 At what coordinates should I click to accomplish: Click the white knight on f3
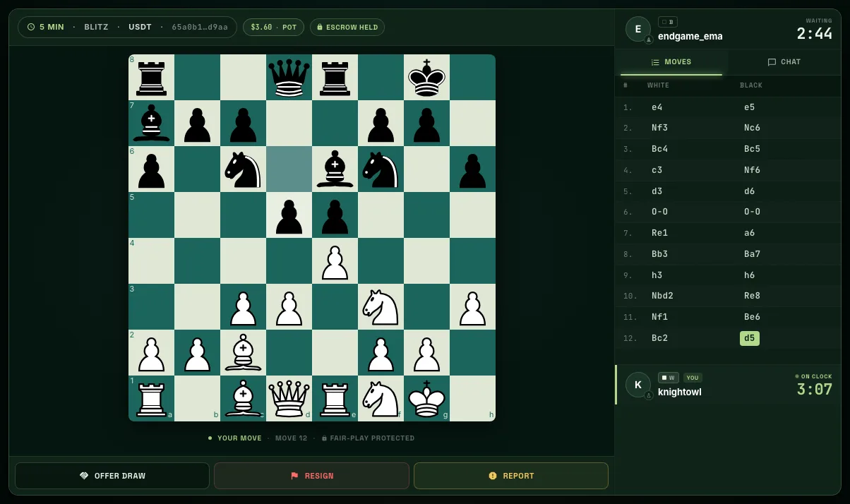pos(381,307)
